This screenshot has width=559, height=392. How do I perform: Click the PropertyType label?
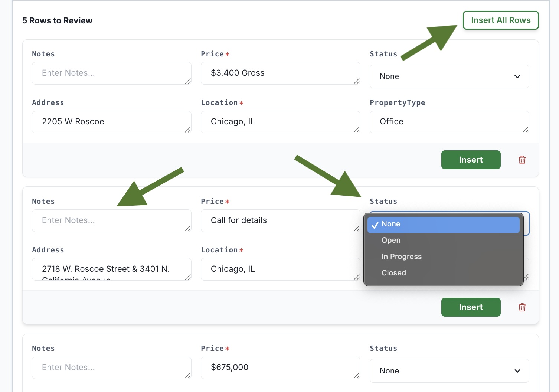[x=398, y=103]
